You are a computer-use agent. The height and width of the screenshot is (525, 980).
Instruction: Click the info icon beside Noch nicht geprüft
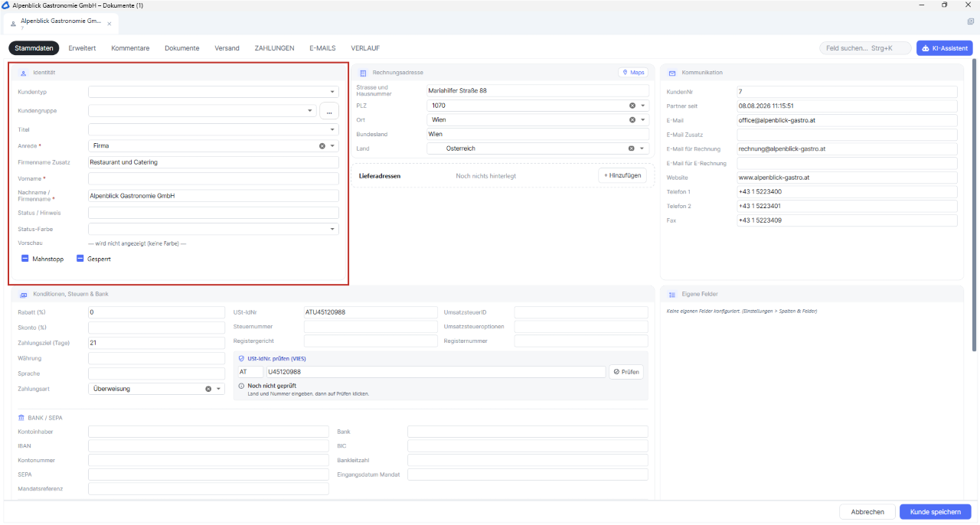pyautogui.click(x=242, y=386)
